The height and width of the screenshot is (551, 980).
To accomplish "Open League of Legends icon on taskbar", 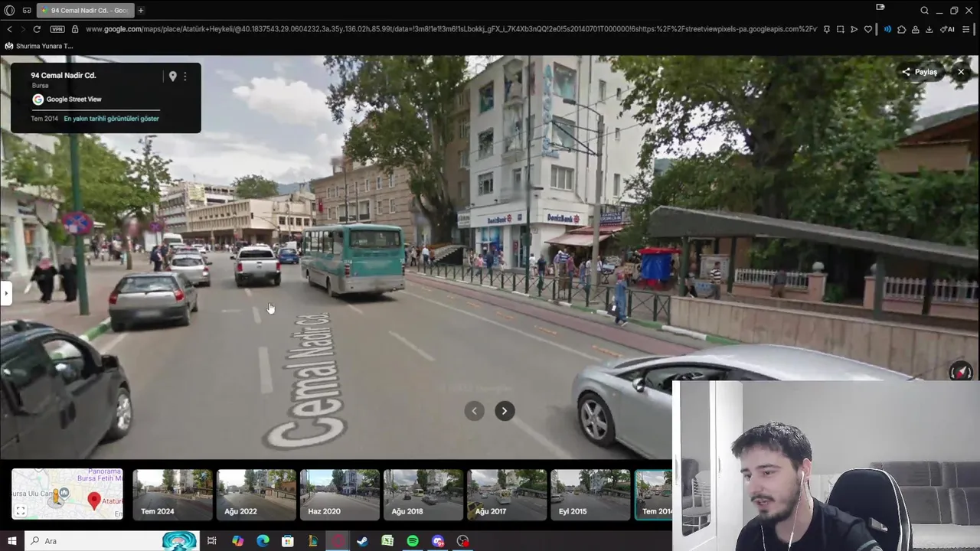I will click(312, 541).
